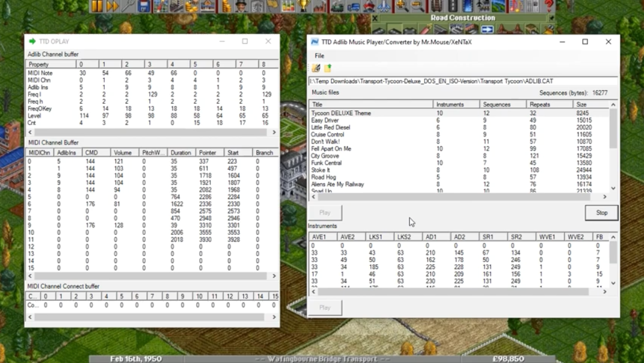Select the build road icon
This screenshot has height=363, width=644.
tap(453, 6)
